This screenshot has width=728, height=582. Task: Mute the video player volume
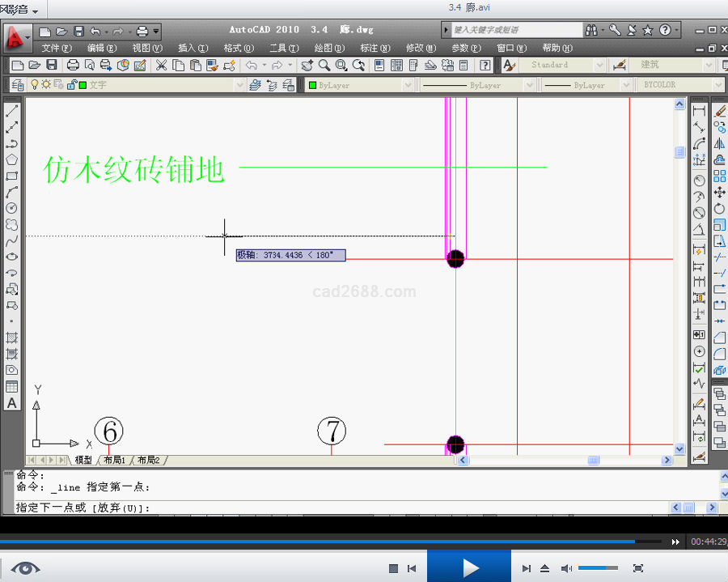pos(567,568)
